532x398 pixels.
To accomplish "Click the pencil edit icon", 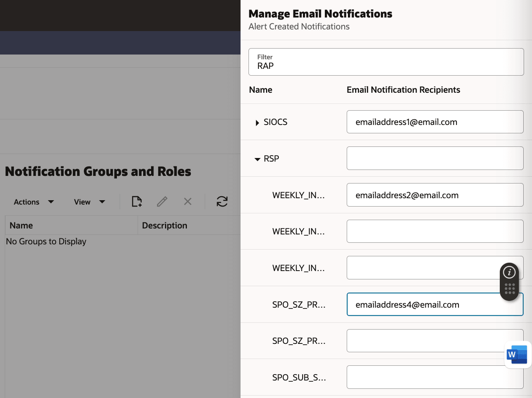I will coord(162,202).
